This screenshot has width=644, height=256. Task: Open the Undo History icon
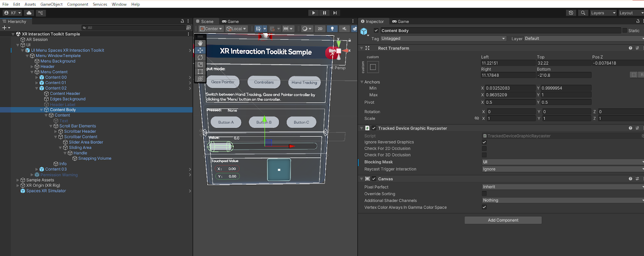(571, 13)
